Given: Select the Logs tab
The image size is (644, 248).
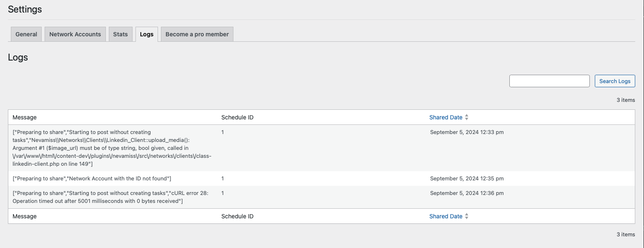Looking at the screenshot, I should coord(147,34).
